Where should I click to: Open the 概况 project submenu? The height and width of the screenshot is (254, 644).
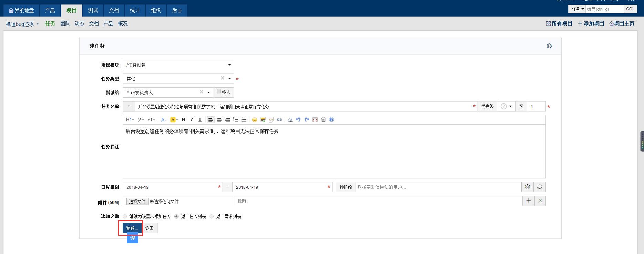(123, 23)
